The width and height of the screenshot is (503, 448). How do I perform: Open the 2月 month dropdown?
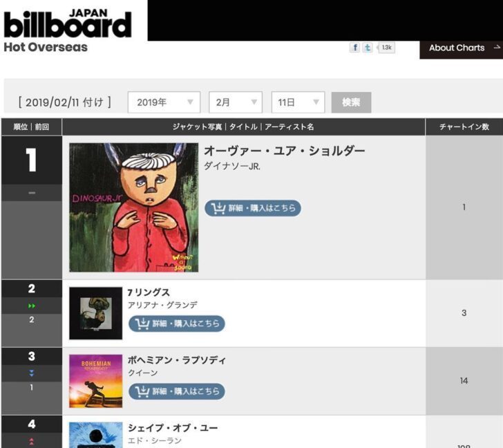point(236,102)
